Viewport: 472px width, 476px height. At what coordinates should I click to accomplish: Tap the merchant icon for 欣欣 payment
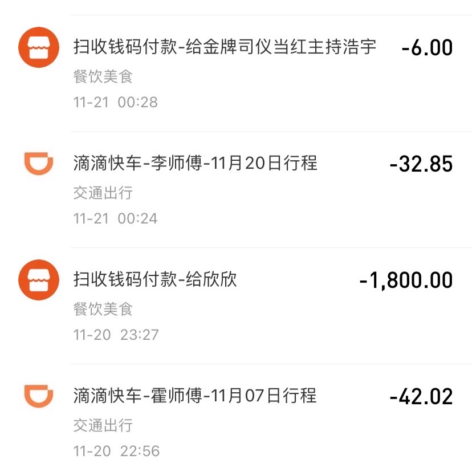(x=39, y=280)
